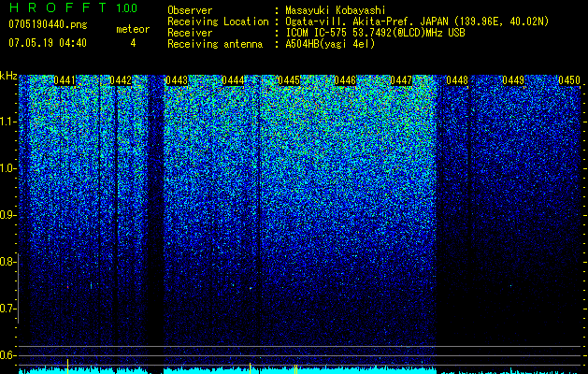Image resolution: width=588 pixels, height=374 pixels.
Task: Click the 0444 time marker
Action: click(x=233, y=80)
